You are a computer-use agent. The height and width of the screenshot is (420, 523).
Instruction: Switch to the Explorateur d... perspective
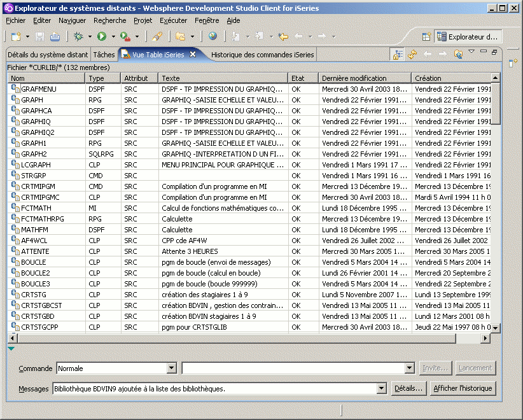468,37
